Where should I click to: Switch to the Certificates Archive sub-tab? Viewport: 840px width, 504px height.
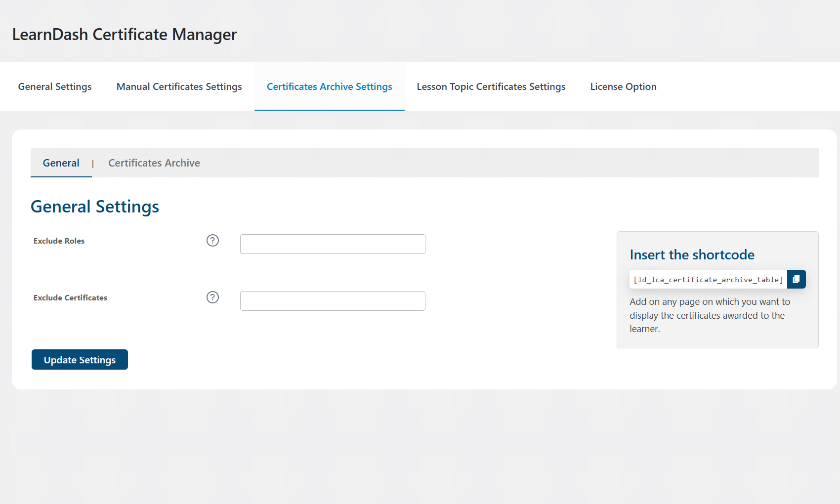[154, 163]
